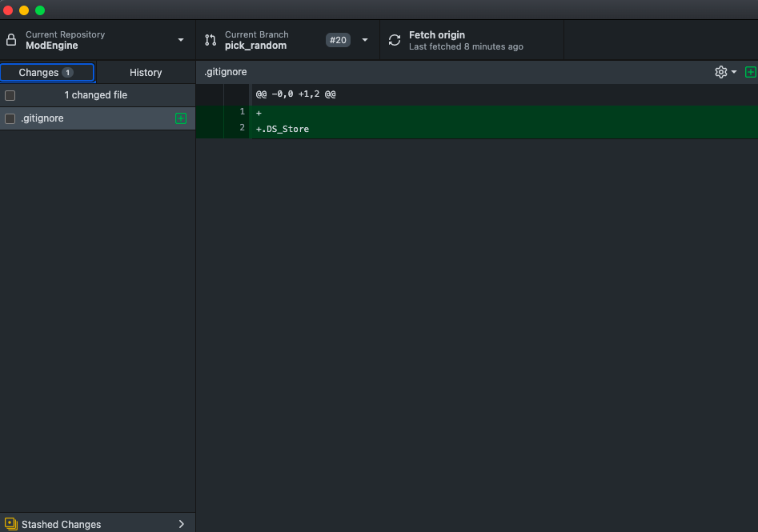
Task: Switch to the Changes tab
Action: point(47,73)
